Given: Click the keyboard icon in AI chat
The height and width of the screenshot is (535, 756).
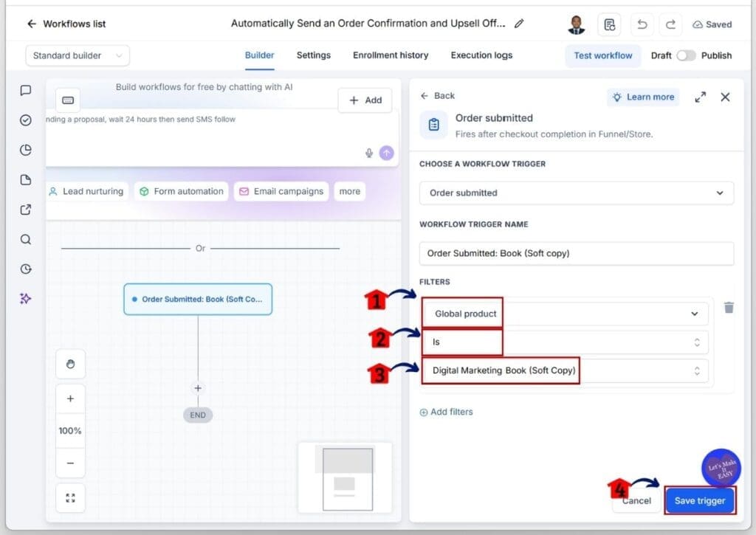Looking at the screenshot, I should coord(68,100).
